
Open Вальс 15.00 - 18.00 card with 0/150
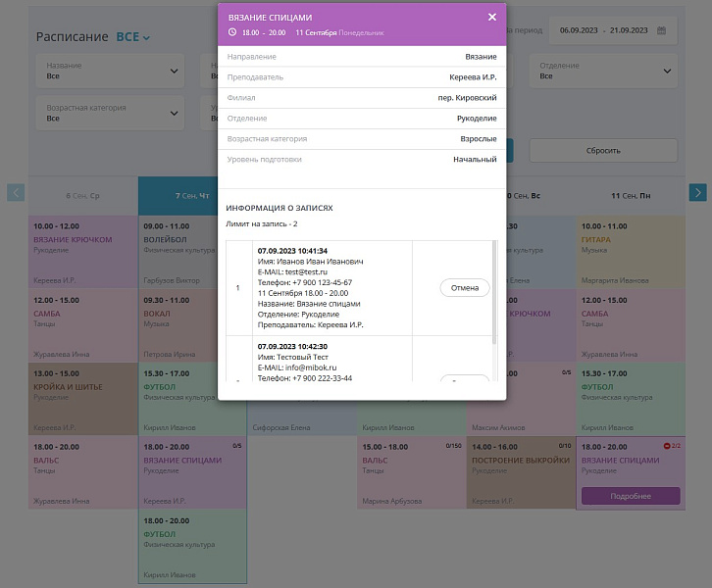(x=411, y=472)
